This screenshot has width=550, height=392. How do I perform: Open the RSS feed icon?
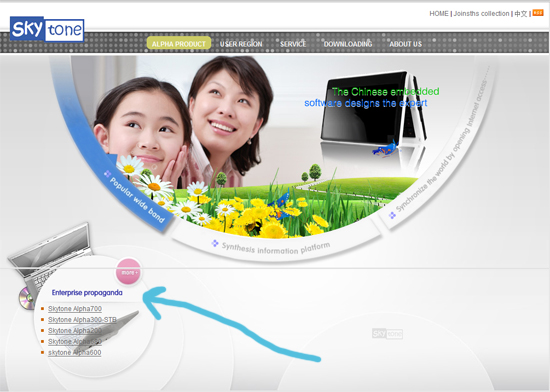(538, 13)
